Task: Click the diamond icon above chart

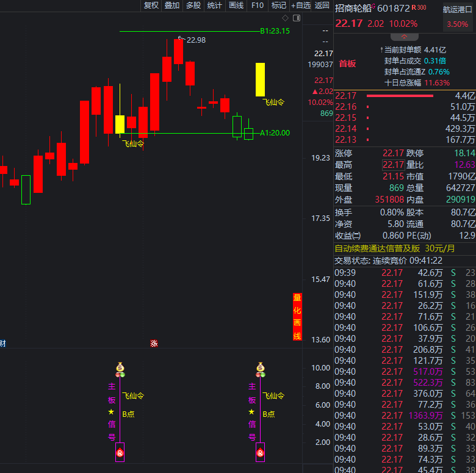Action: 285,18
